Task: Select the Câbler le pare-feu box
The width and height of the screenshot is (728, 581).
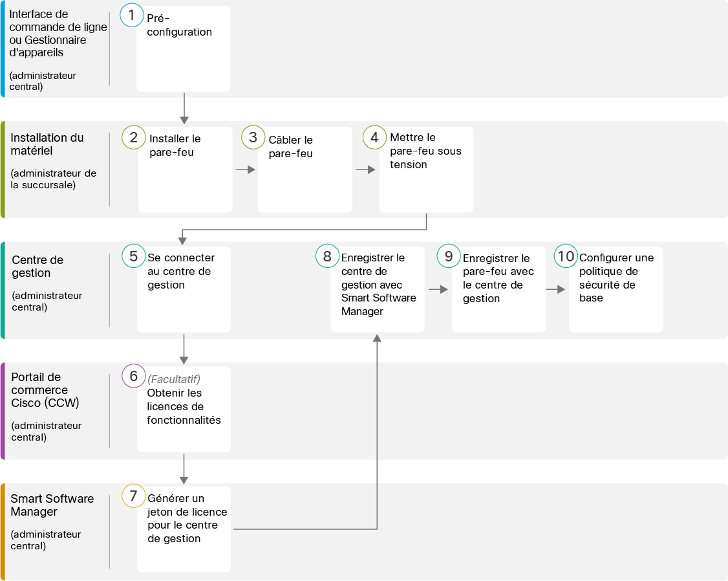Action: coord(305,170)
